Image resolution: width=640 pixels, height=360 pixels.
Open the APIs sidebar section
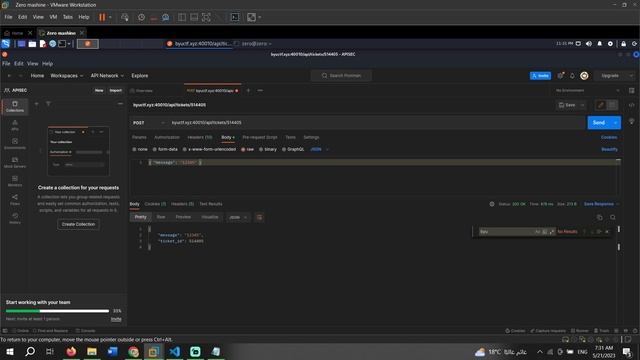[15, 125]
